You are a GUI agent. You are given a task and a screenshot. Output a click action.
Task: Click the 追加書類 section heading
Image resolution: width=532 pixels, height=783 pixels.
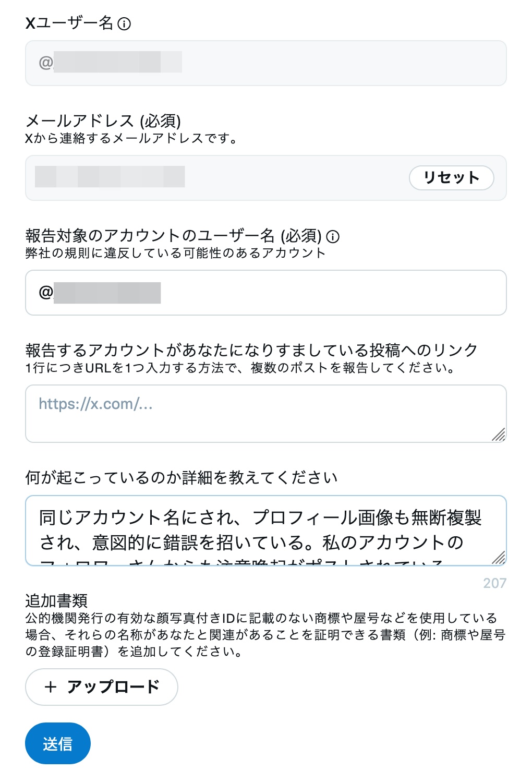point(56,601)
